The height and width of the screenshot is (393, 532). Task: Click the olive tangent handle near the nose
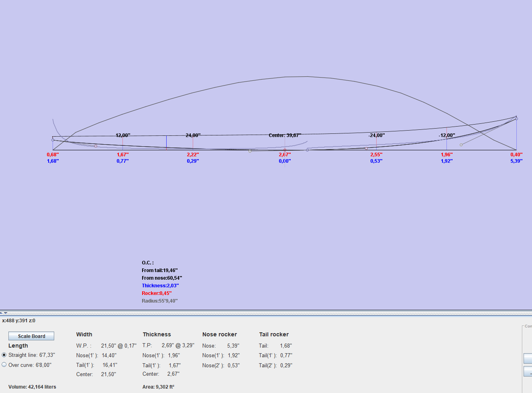(x=461, y=145)
